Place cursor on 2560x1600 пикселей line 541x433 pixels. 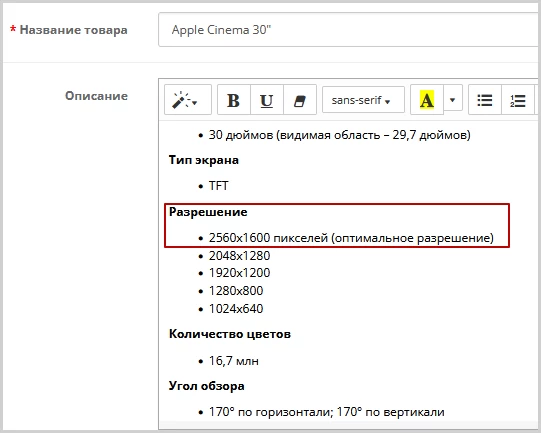(x=351, y=238)
